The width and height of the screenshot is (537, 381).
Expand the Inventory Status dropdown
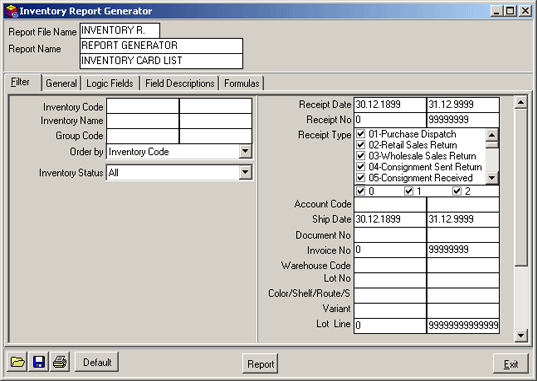(x=245, y=172)
